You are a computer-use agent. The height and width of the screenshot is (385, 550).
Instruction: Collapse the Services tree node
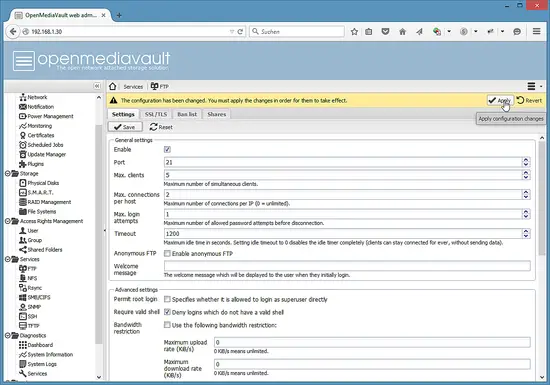(x=8, y=259)
